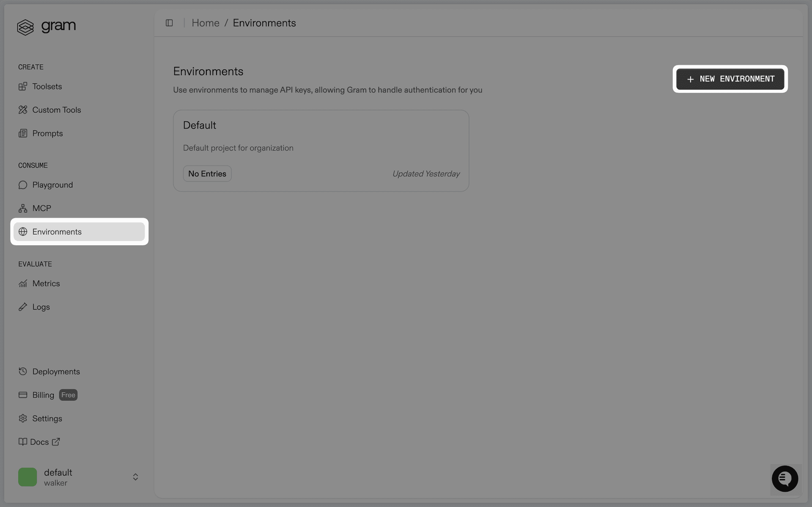Click the NEW ENVIRONMENT button

(730, 79)
